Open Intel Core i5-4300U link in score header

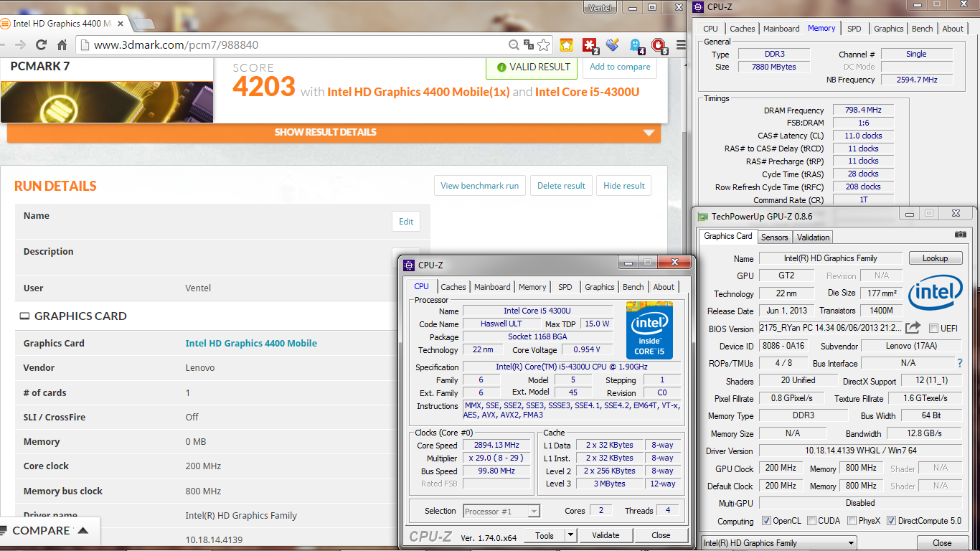click(x=587, y=92)
